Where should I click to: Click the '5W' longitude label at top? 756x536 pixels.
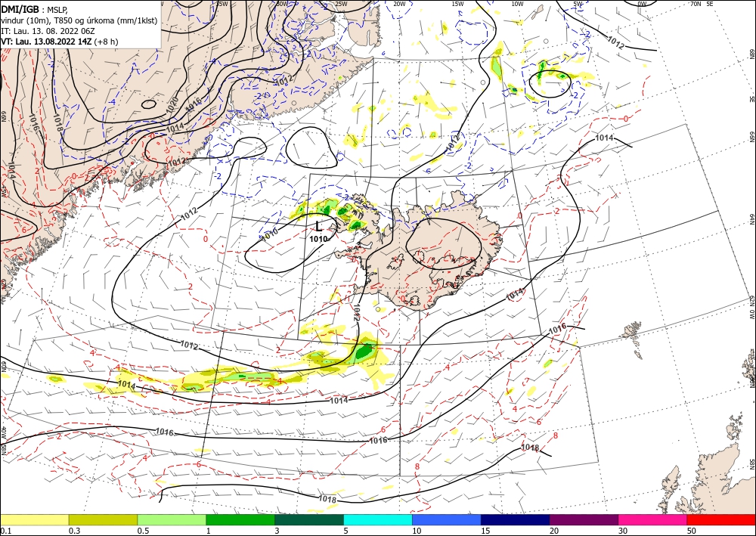[578, 3]
